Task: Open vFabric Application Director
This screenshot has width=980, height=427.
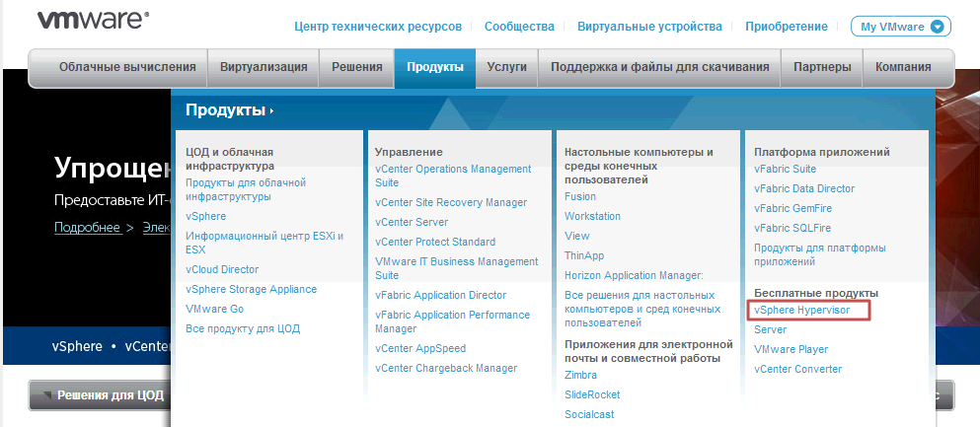Action: pos(440,295)
